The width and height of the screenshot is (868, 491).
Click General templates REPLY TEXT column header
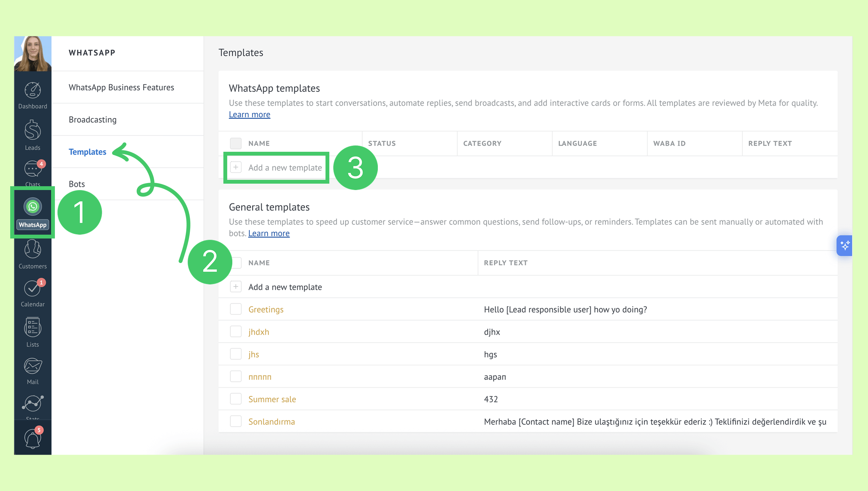505,263
